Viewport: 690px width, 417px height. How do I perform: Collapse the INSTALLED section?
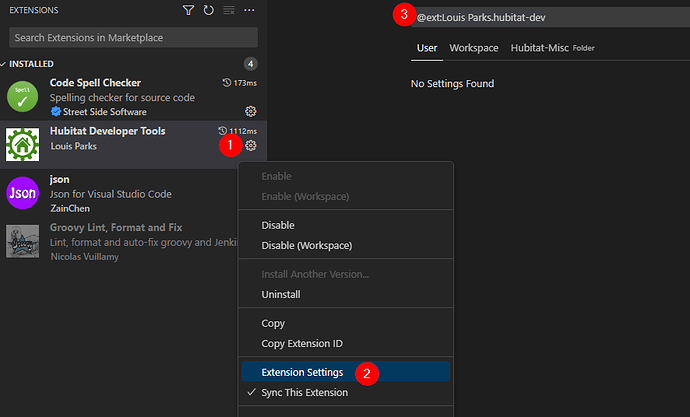pos(26,64)
